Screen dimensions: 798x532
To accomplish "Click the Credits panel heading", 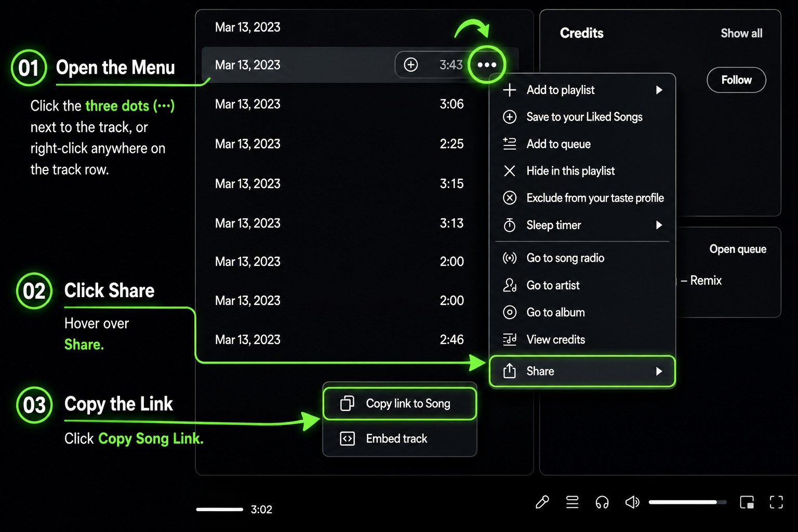I will point(581,33).
